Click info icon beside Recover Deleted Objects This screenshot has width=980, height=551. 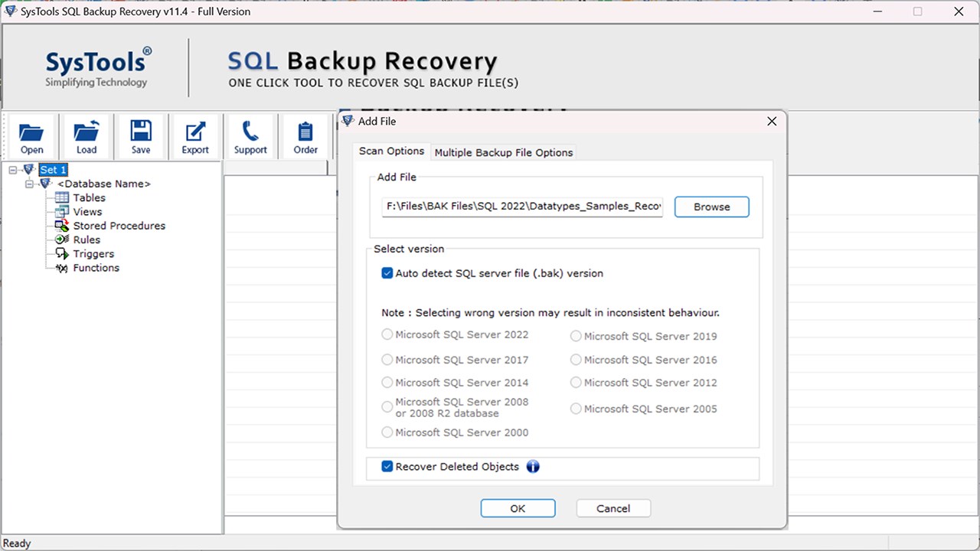pyautogui.click(x=533, y=467)
